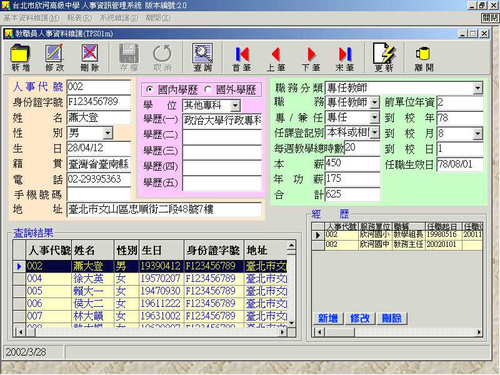
Task: Click the 更新 (refresh) lightning icon
Action: [384, 57]
